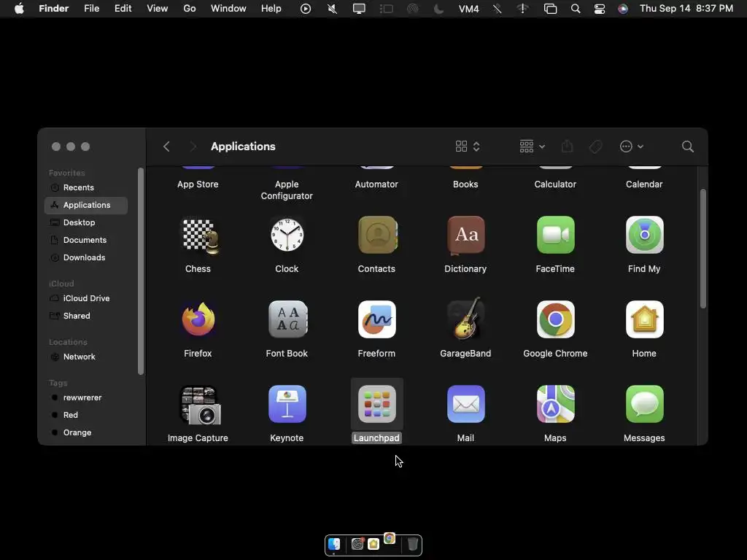Select Desktop in the sidebar

pos(86,222)
